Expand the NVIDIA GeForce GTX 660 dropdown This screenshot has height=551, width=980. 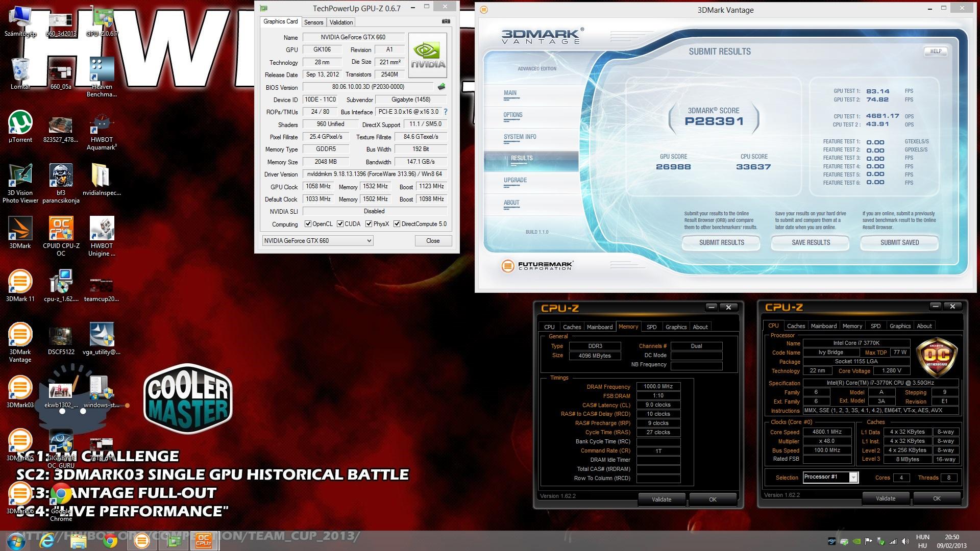[369, 241]
